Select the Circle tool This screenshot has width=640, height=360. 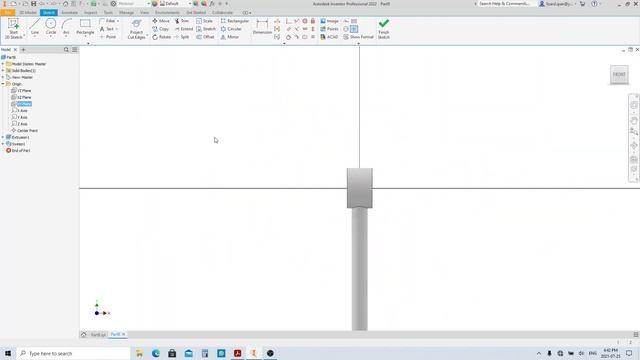tap(51, 27)
